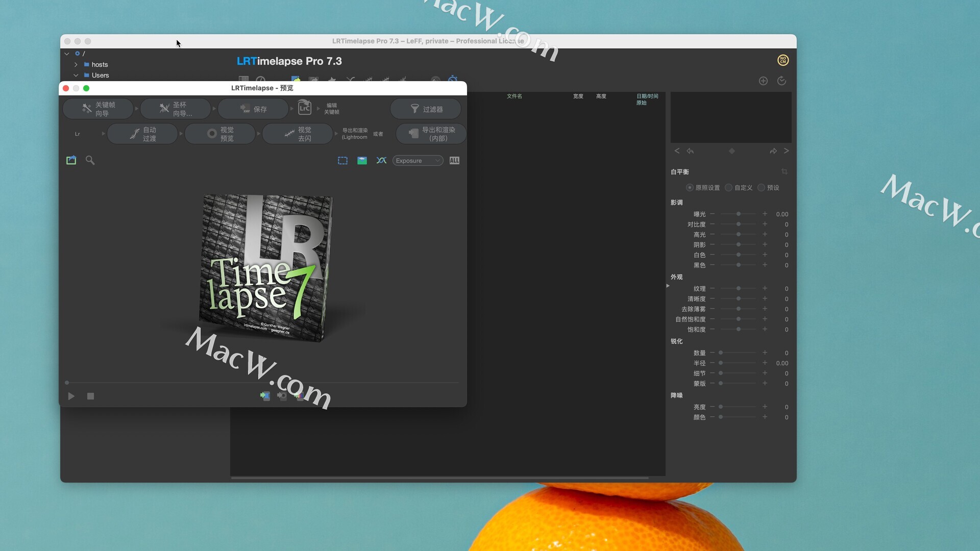
Task: Click the 曝光 exposure slider handle
Action: (739, 214)
